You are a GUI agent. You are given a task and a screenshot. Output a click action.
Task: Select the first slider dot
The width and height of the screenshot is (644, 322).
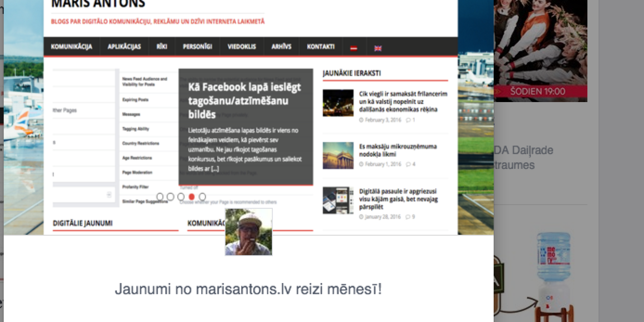click(160, 196)
